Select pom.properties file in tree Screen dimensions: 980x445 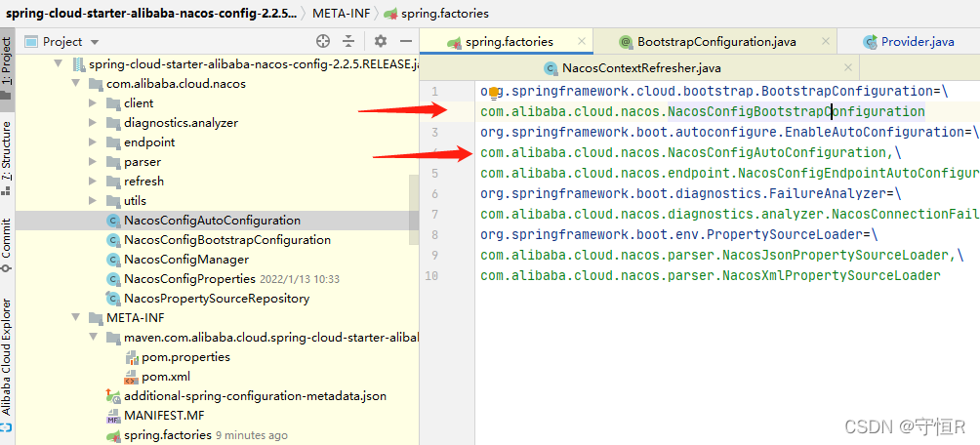click(x=185, y=357)
